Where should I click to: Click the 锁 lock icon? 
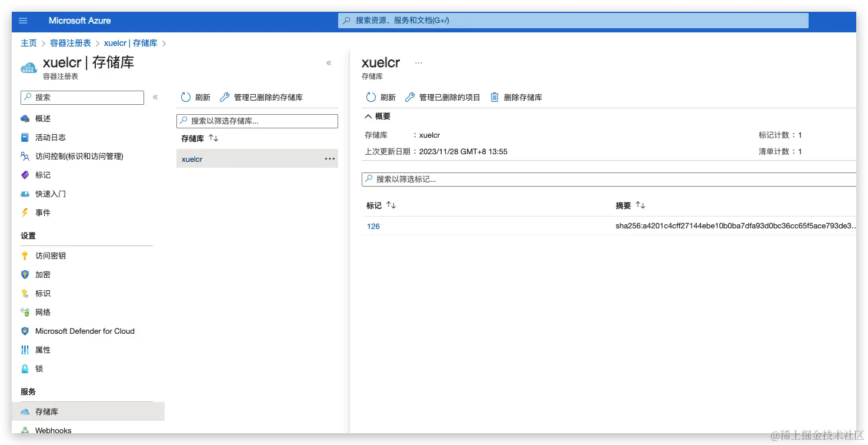tap(25, 368)
